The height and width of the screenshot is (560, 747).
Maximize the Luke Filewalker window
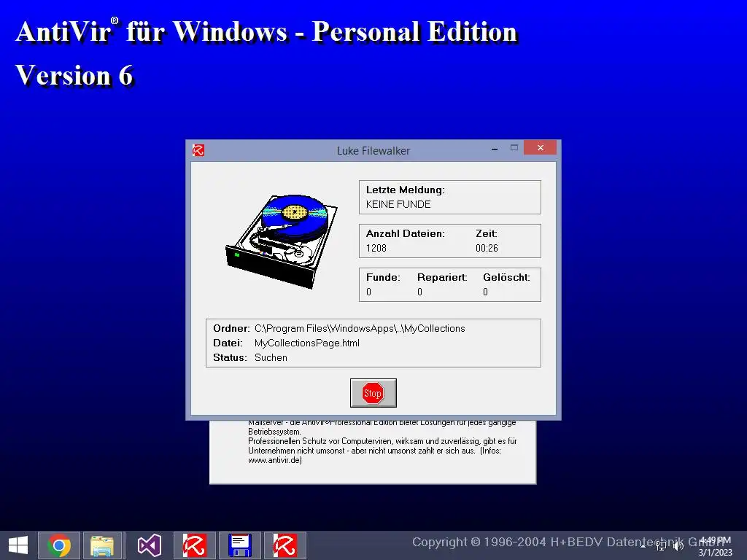[514, 148]
